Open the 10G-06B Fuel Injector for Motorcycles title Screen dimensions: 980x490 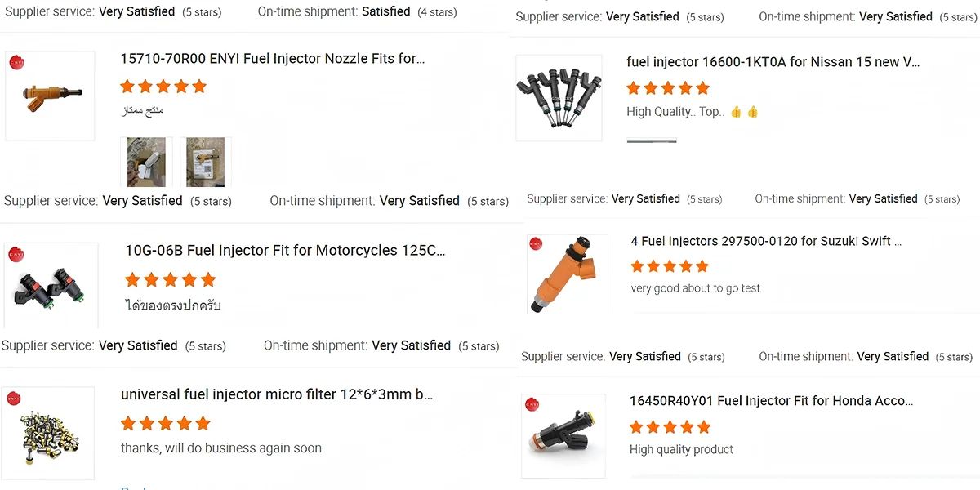tap(285, 251)
